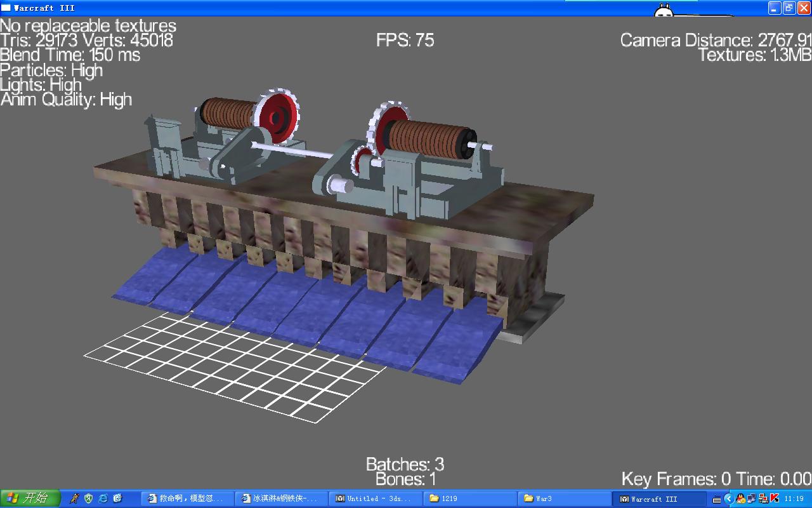
Task: Open Kaspersky red K tray icon
Action: [x=774, y=498]
